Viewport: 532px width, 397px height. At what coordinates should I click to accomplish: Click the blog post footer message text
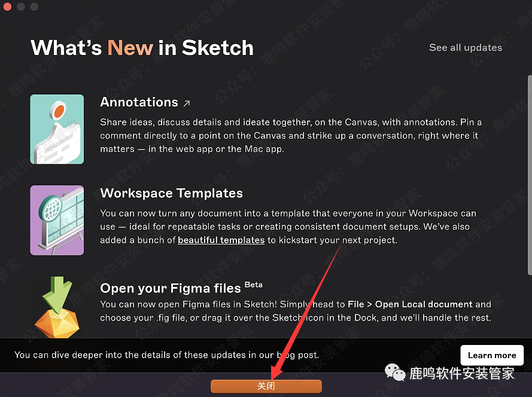(x=166, y=355)
